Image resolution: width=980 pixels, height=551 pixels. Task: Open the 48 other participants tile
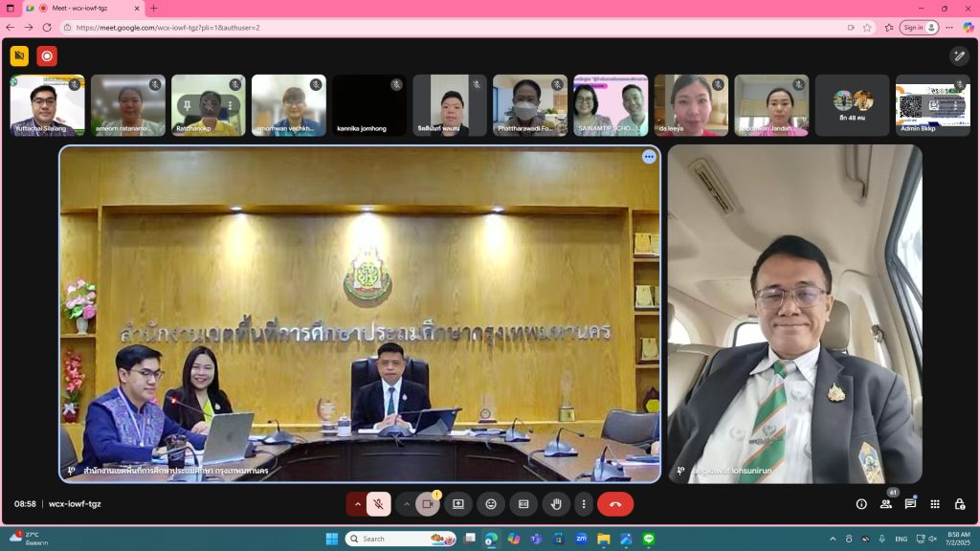tap(852, 105)
